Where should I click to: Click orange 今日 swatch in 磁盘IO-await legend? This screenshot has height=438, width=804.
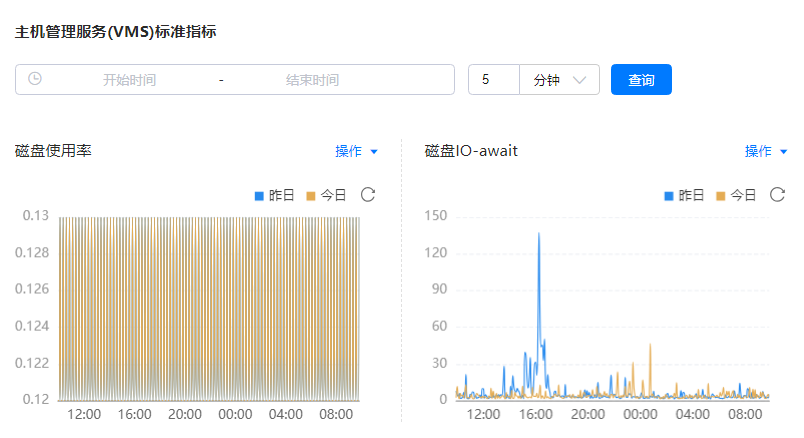(x=721, y=196)
